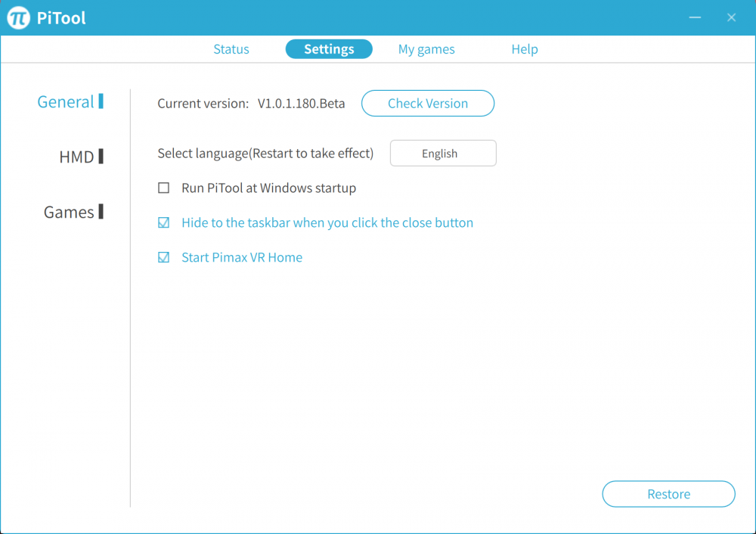Open the My games tab
The image size is (756, 534).
click(426, 48)
